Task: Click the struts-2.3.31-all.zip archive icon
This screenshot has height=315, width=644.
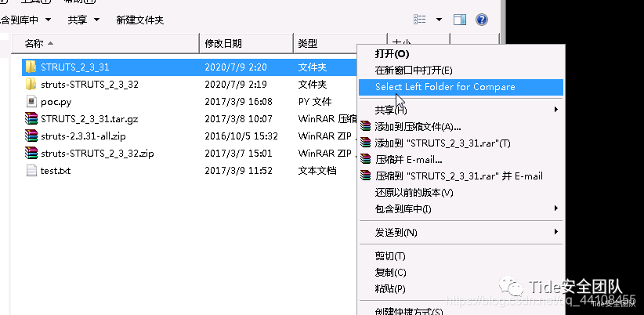Action: (x=31, y=136)
